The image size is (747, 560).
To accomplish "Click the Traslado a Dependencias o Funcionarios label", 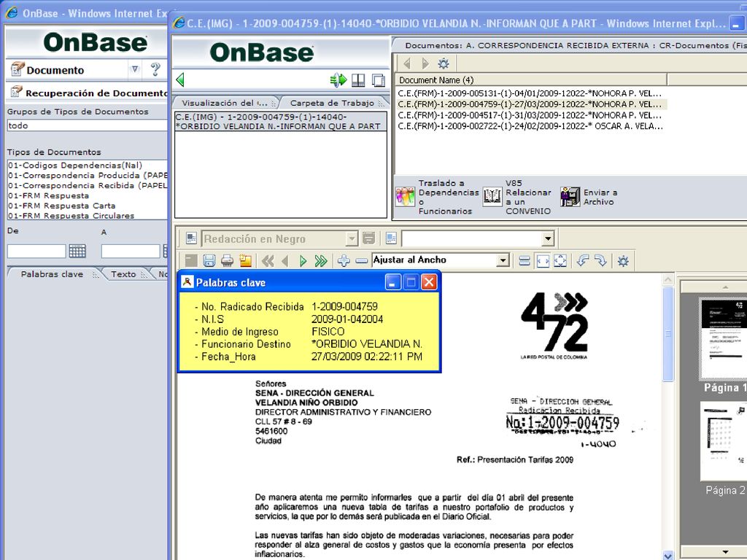I will (449, 197).
